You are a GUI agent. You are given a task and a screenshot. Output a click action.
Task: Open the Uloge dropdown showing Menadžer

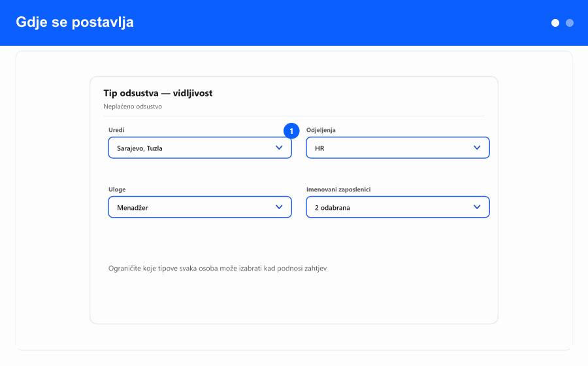(200, 207)
